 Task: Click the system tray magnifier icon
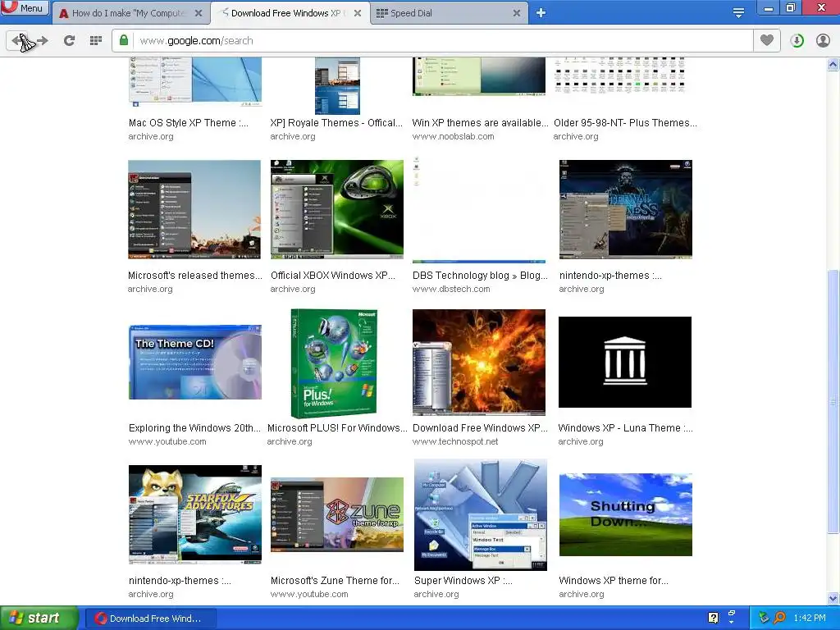pos(780,618)
